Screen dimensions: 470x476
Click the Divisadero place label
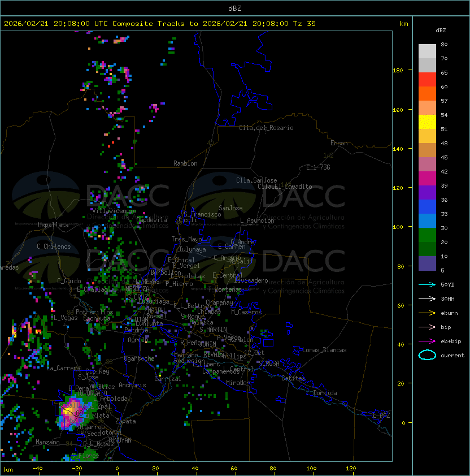251,280
